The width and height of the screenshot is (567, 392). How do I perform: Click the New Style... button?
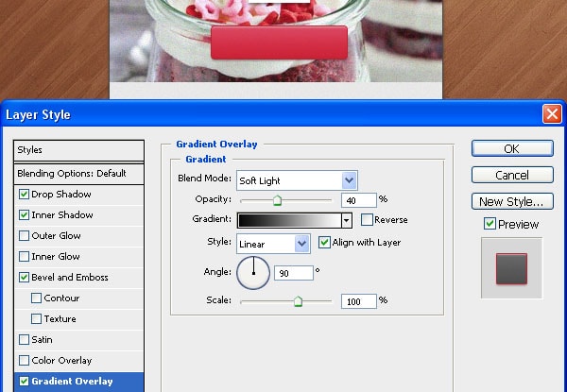pyautogui.click(x=512, y=201)
